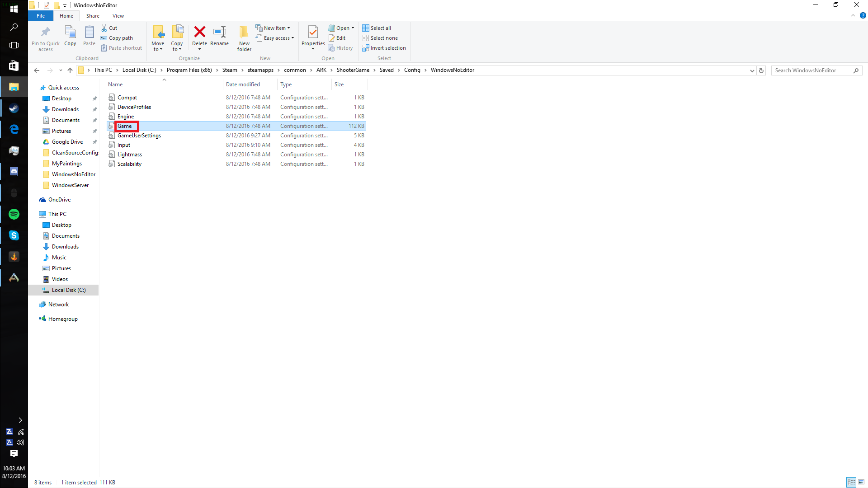
Task: Click Pin to Quick access icon
Action: pos(45,32)
